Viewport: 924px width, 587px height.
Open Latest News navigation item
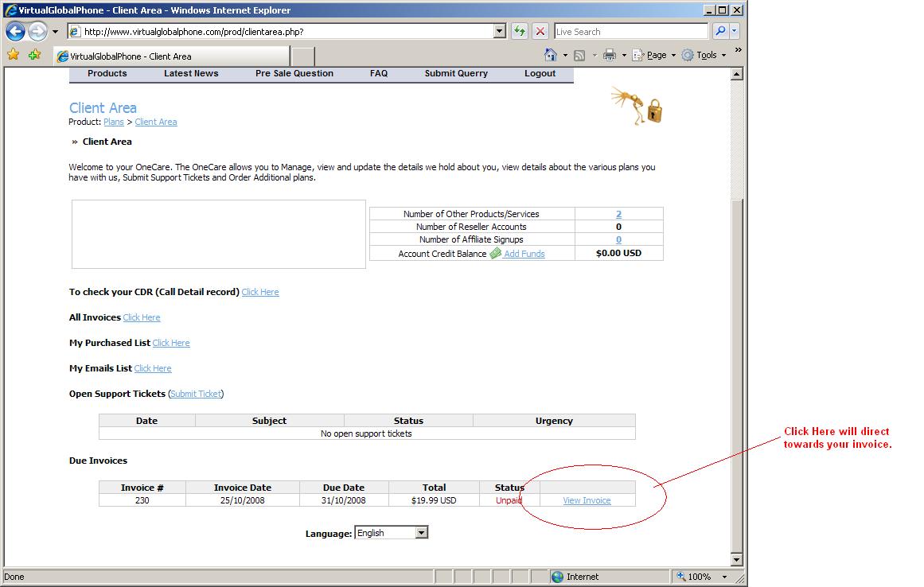[191, 74]
